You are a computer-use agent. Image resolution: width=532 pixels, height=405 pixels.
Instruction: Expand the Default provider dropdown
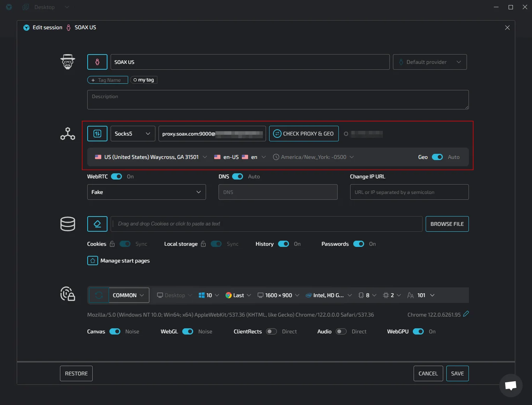(x=430, y=62)
